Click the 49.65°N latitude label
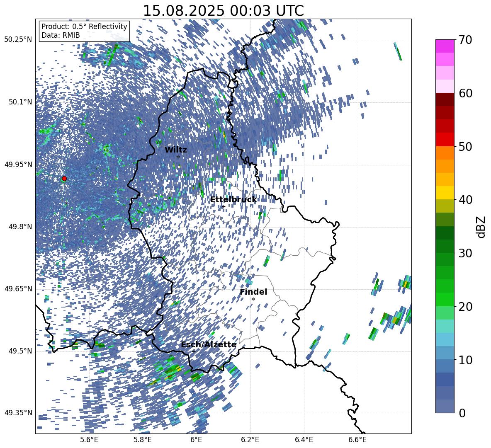Viewport: 491px width, 448px height. click(x=18, y=289)
